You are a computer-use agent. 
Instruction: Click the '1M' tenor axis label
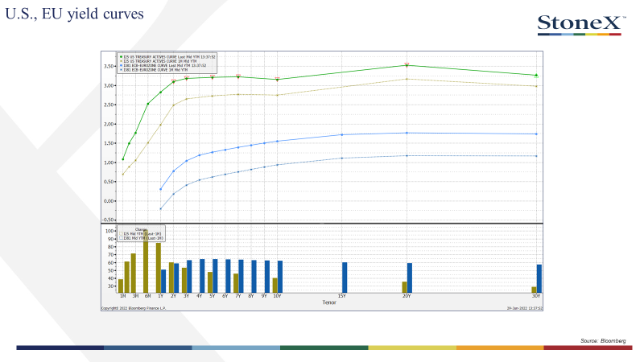click(x=122, y=296)
